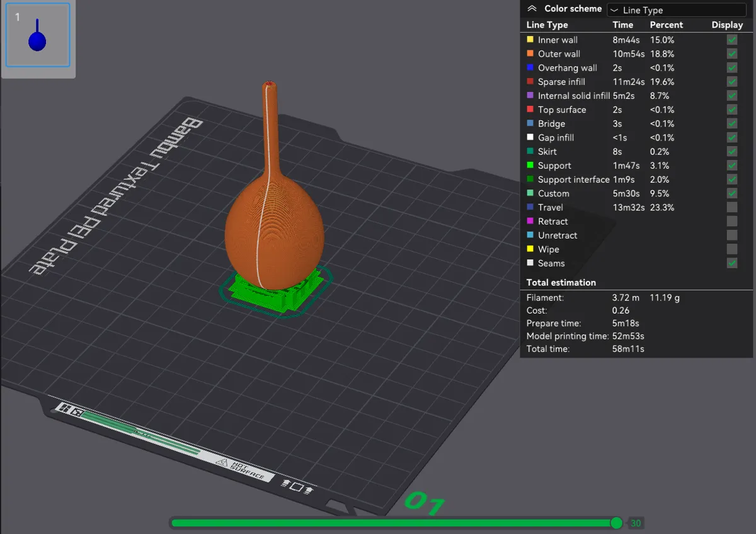Click the Travel time 13m32s
Screen dimensions: 756x534
[x=629, y=207]
